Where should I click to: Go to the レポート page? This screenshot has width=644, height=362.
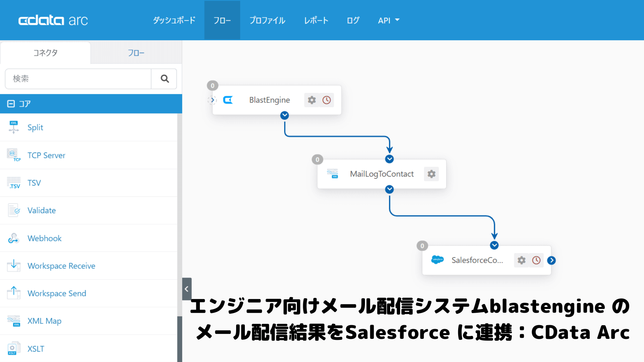(x=316, y=20)
